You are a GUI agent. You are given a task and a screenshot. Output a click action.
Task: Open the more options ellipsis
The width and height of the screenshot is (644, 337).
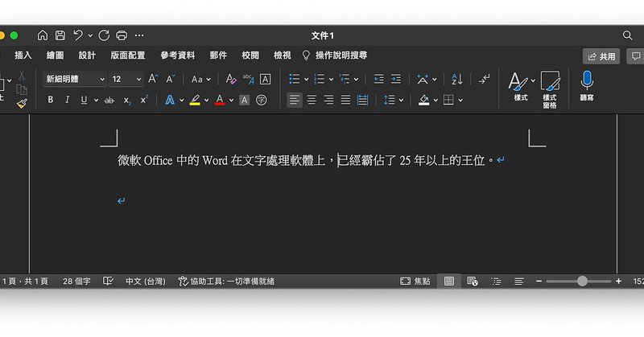[x=139, y=35]
